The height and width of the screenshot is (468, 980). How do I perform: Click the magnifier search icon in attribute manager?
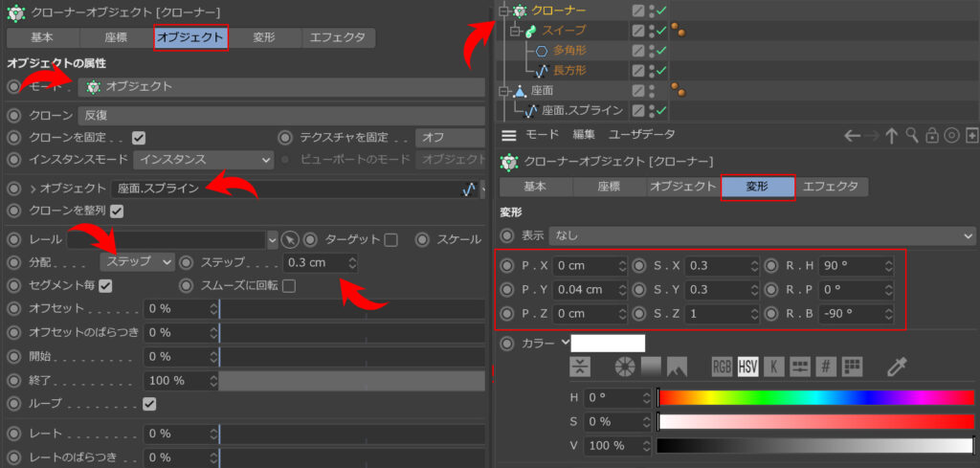click(x=913, y=136)
